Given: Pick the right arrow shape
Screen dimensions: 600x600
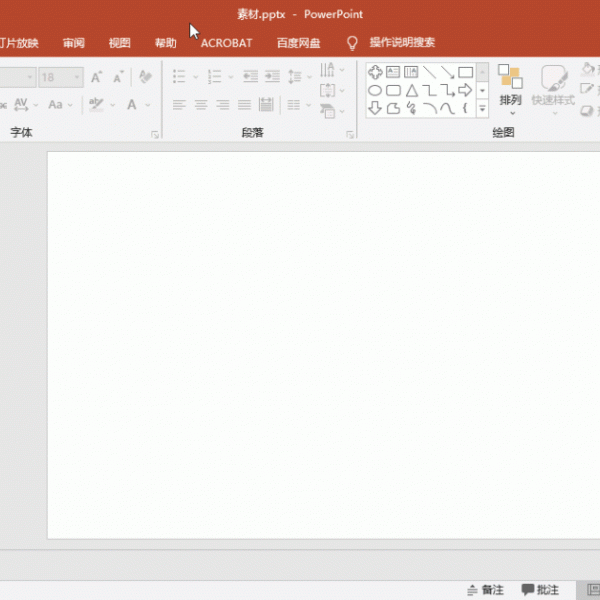Looking at the screenshot, I should [465, 91].
